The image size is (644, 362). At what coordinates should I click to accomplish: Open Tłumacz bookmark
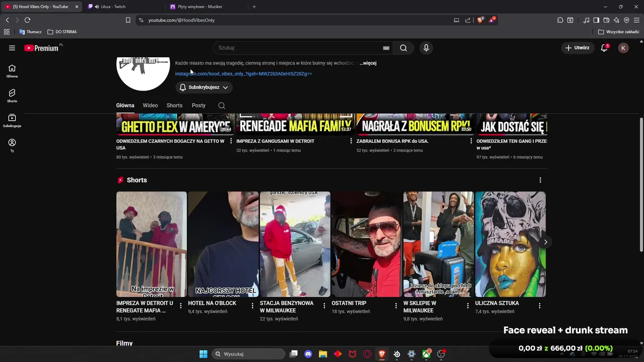point(31,32)
